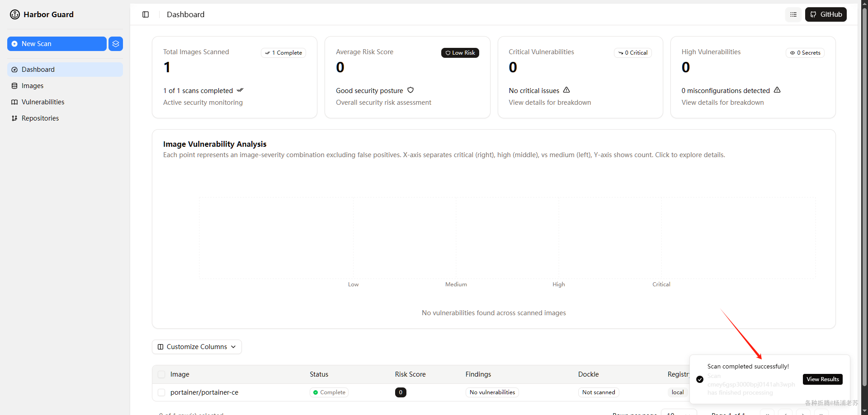Click the Critical Vulnerabilities card title
This screenshot has height=415, width=868.
[x=542, y=52]
